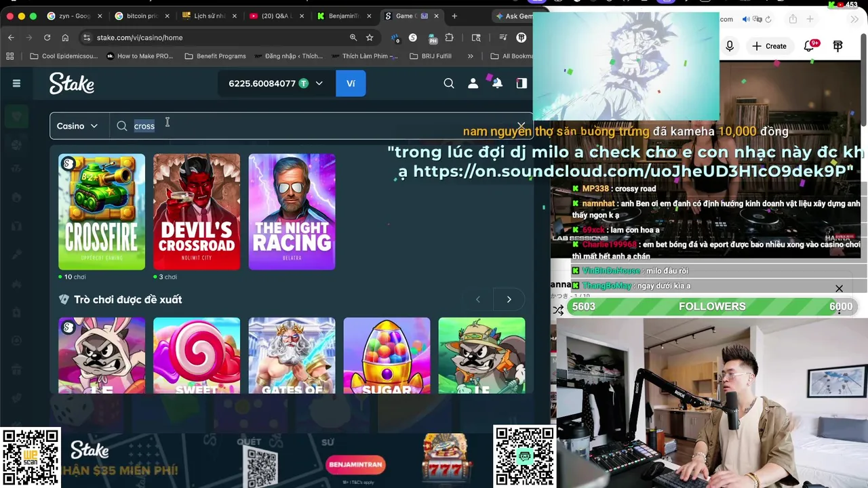This screenshot has width=868, height=488.
Task: Open the Stake user profile icon
Action: coord(473,83)
